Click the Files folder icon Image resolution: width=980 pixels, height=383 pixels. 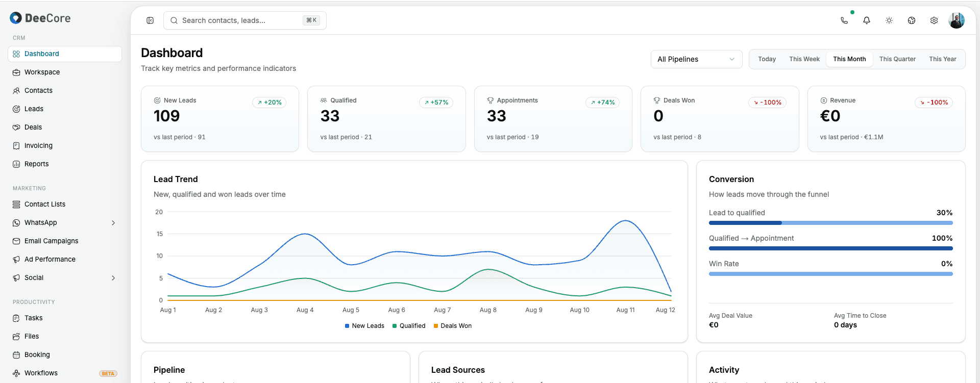(x=16, y=337)
